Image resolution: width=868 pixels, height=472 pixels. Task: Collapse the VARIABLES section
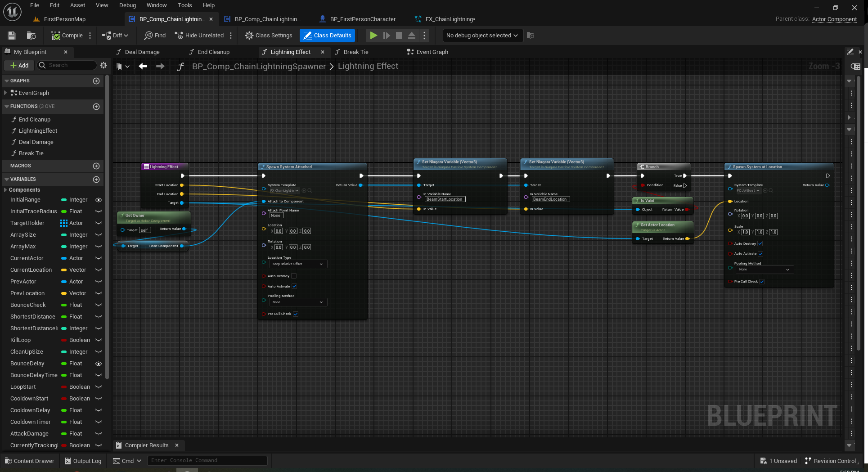pyautogui.click(x=7, y=180)
